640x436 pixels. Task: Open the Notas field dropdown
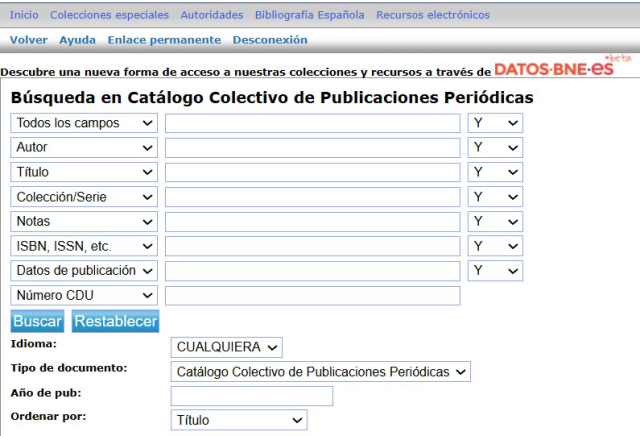point(84,222)
